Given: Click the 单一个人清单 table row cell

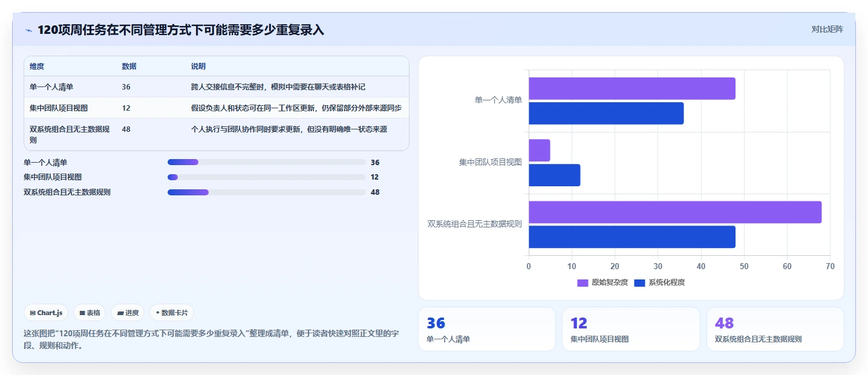Looking at the screenshot, I should (x=51, y=87).
